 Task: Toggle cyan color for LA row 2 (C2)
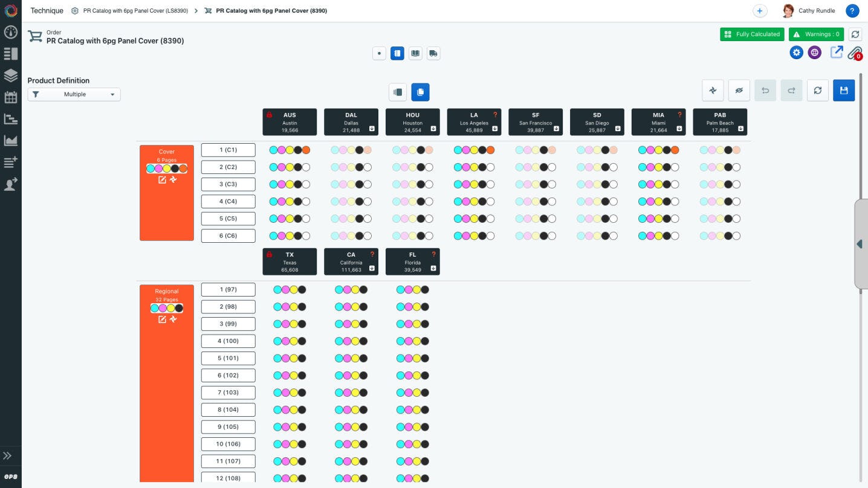(458, 167)
